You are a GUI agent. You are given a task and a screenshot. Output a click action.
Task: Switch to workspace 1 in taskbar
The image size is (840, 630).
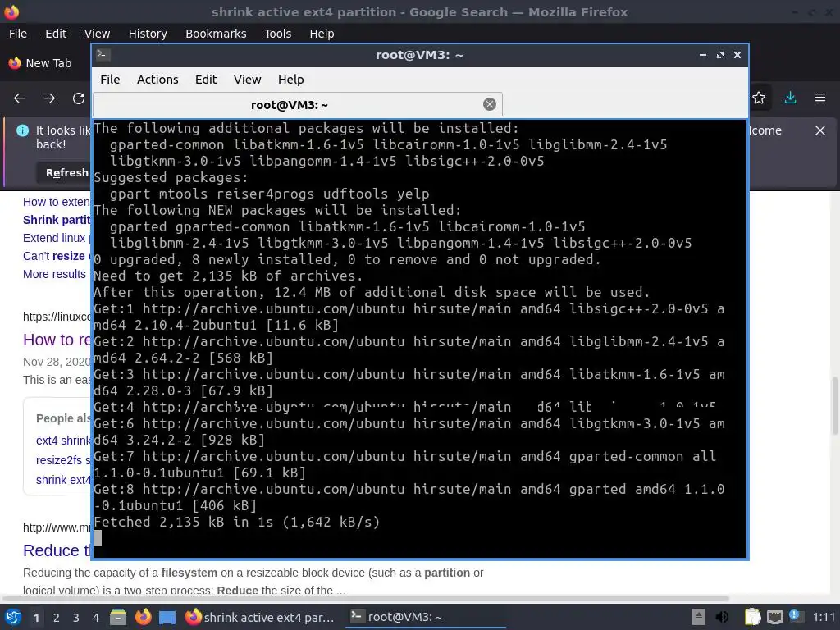pyautogui.click(x=36, y=618)
